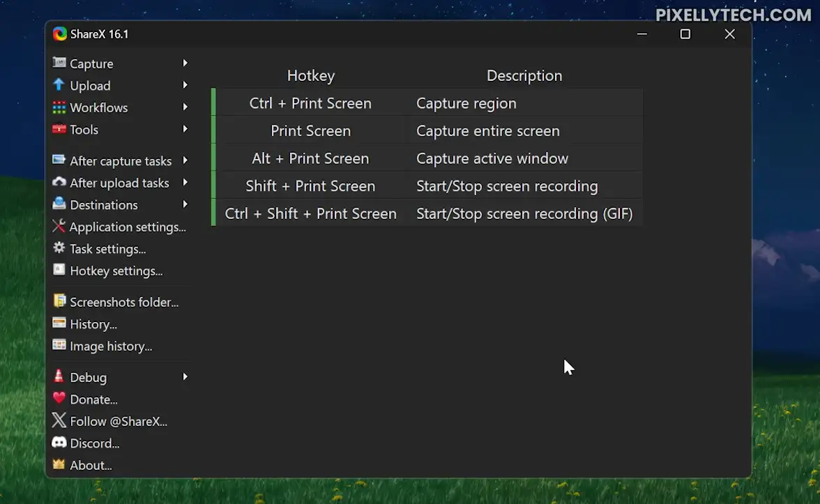Click the Capture region description

466,103
